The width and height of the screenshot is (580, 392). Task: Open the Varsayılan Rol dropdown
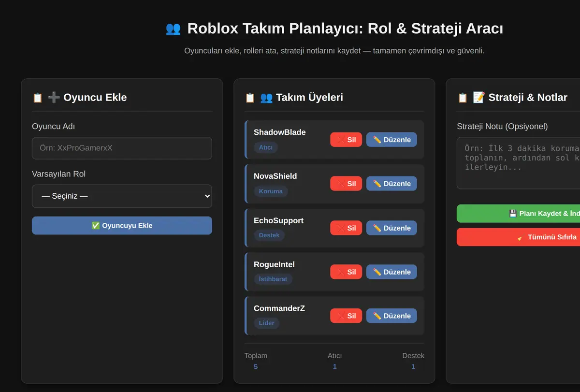click(x=122, y=196)
